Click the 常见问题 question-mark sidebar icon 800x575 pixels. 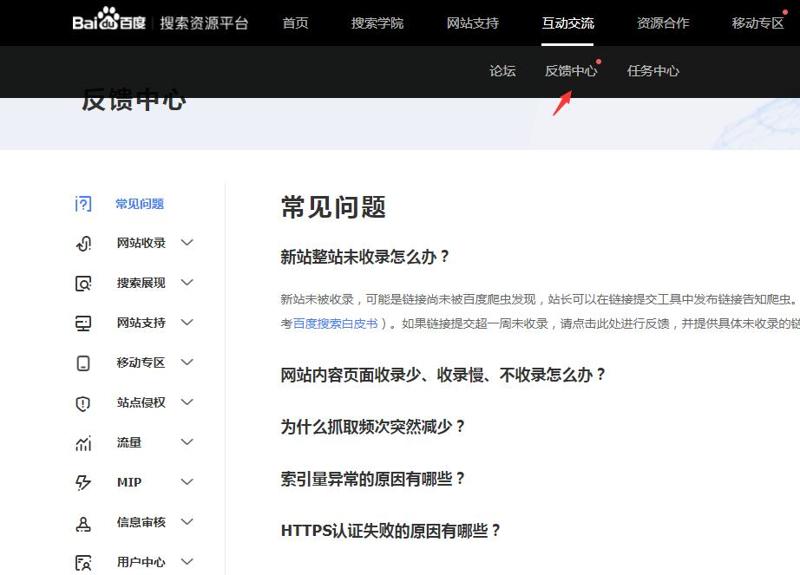point(83,204)
